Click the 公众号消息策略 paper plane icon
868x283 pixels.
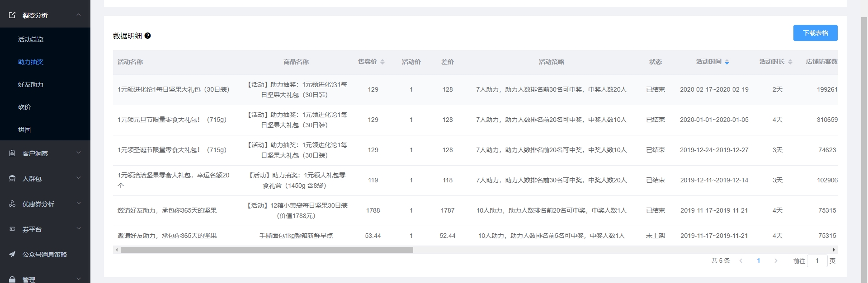click(x=12, y=254)
